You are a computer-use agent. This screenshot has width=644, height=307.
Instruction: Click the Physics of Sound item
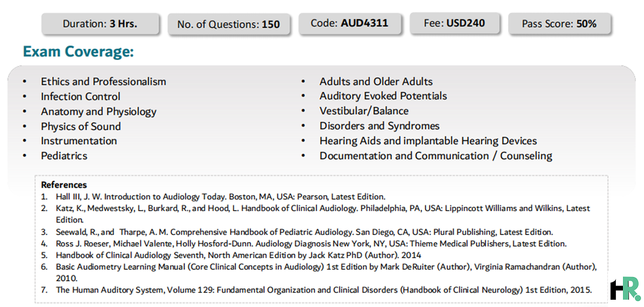(80, 127)
